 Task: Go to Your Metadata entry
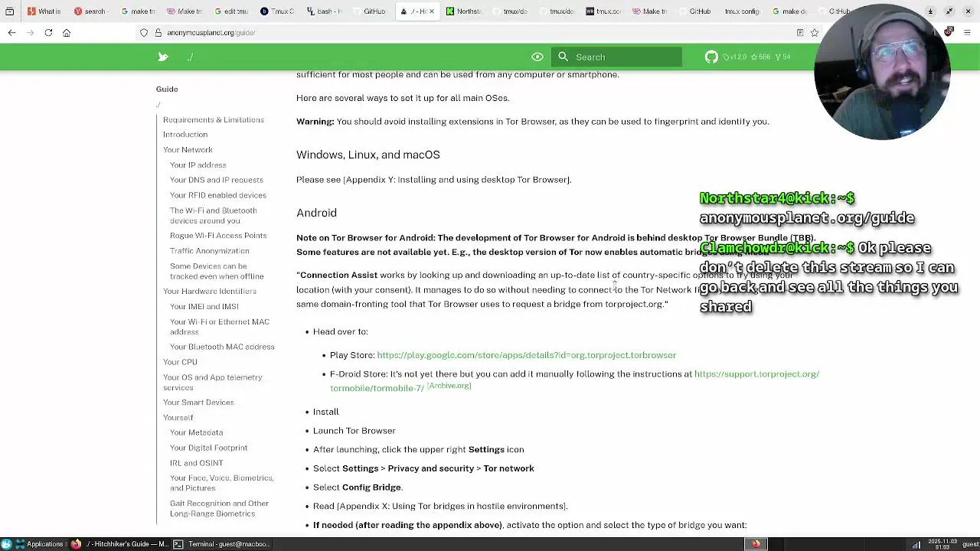click(197, 432)
